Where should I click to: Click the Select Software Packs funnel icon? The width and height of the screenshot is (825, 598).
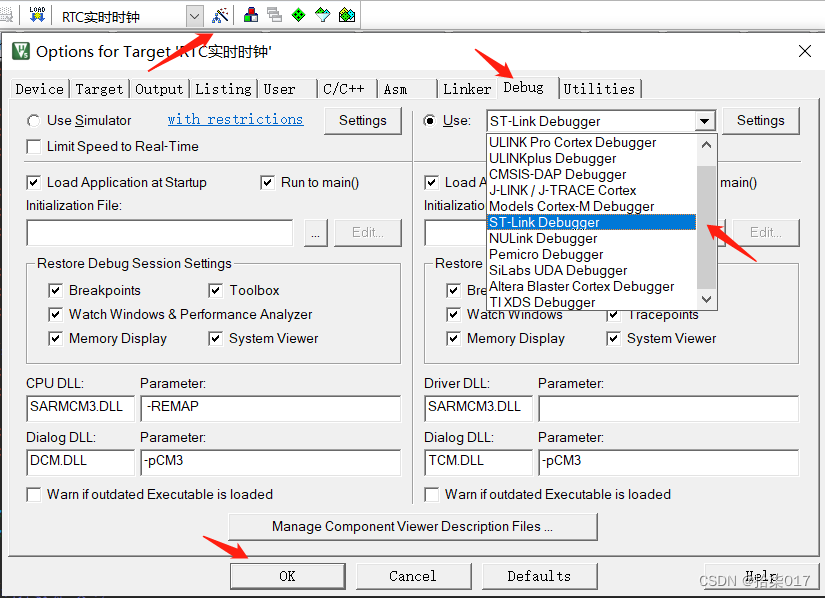(x=322, y=15)
